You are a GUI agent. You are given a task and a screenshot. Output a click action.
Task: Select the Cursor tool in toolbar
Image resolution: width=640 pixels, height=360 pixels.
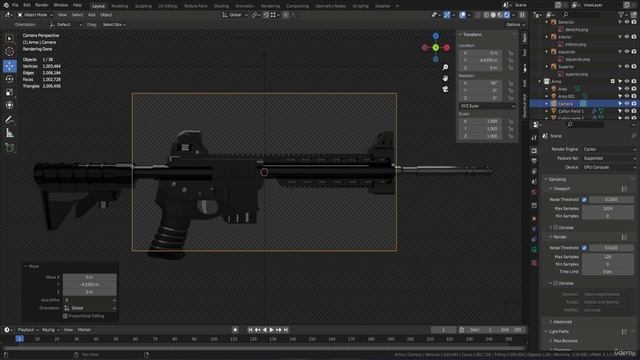[x=9, y=52]
